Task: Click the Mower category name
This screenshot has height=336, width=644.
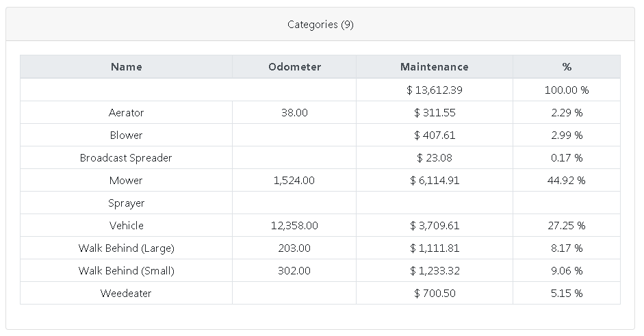Action: click(126, 181)
